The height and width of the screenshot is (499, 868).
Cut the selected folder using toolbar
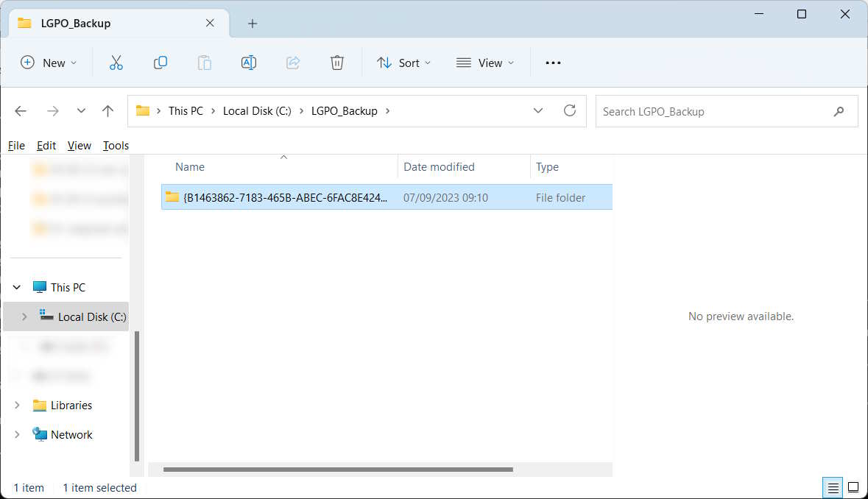pos(116,63)
